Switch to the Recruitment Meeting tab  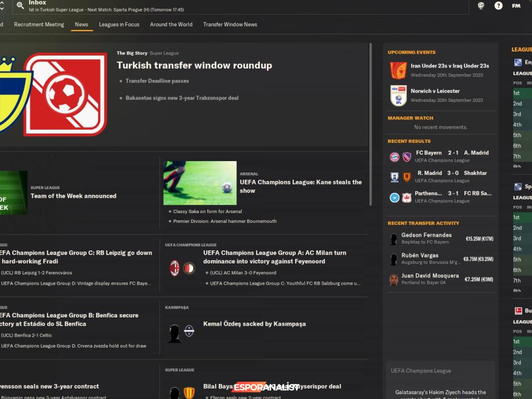point(39,24)
